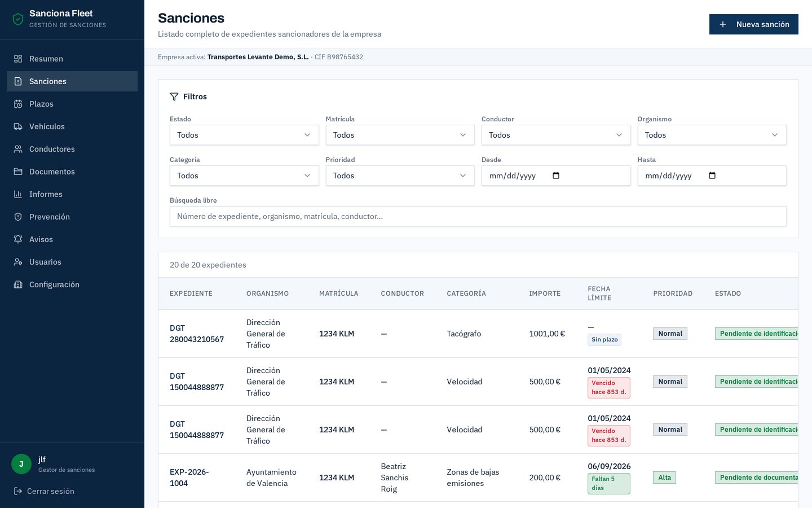This screenshot has width=812, height=508.
Task: Click the Filtros funnel icon
Action: click(x=174, y=97)
